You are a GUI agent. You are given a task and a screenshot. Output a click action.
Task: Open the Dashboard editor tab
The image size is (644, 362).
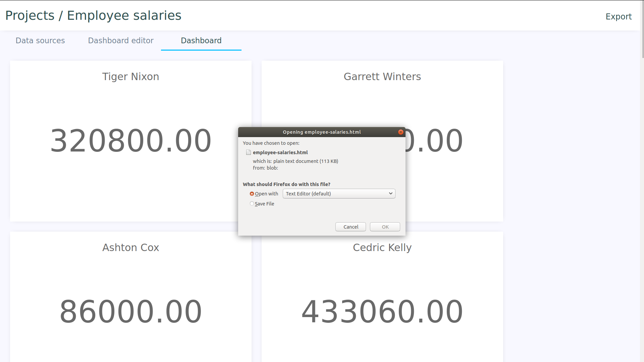[121, 41]
